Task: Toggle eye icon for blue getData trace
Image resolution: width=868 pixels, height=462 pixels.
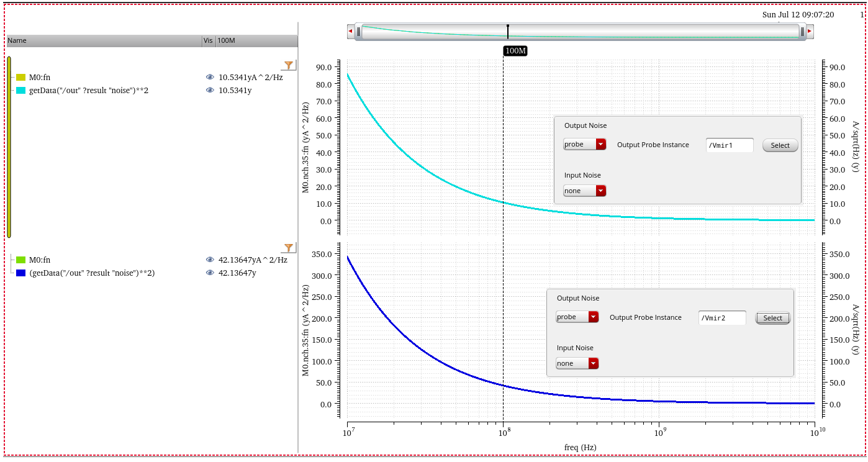Action: point(210,273)
